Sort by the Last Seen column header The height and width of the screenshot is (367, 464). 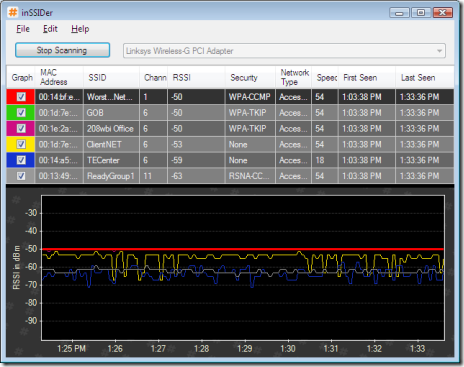coord(425,77)
